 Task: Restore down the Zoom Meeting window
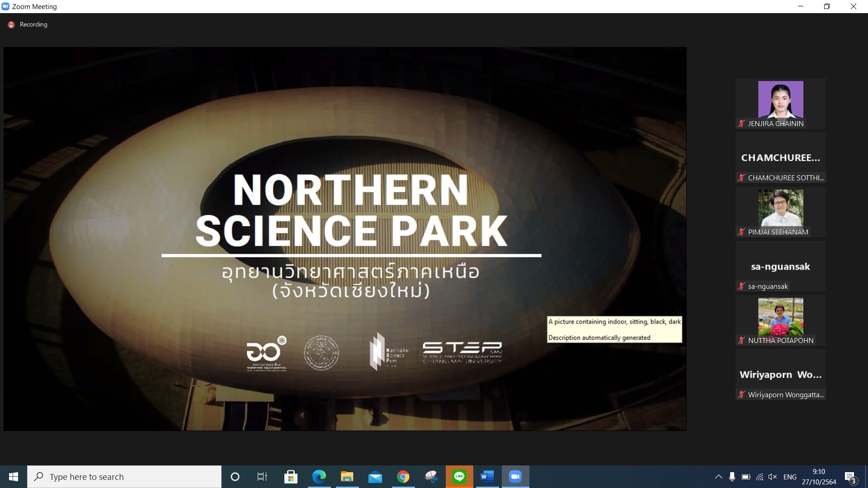tap(827, 6)
